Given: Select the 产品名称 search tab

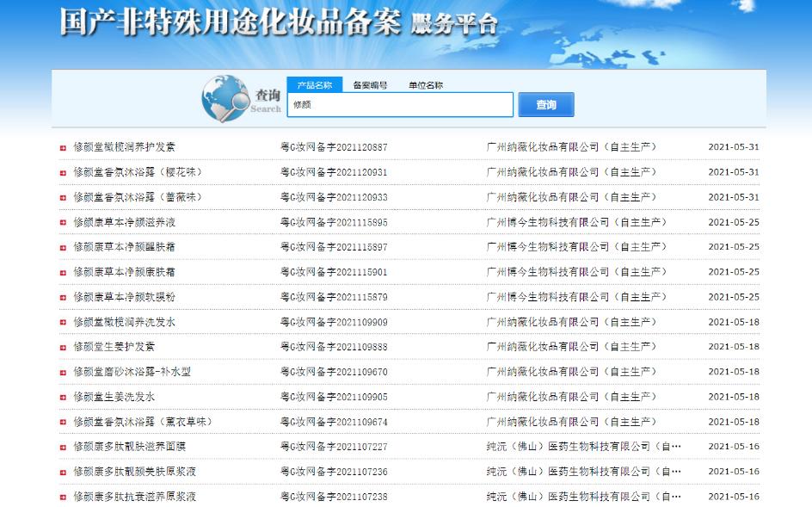Looking at the screenshot, I should pos(314,85).
